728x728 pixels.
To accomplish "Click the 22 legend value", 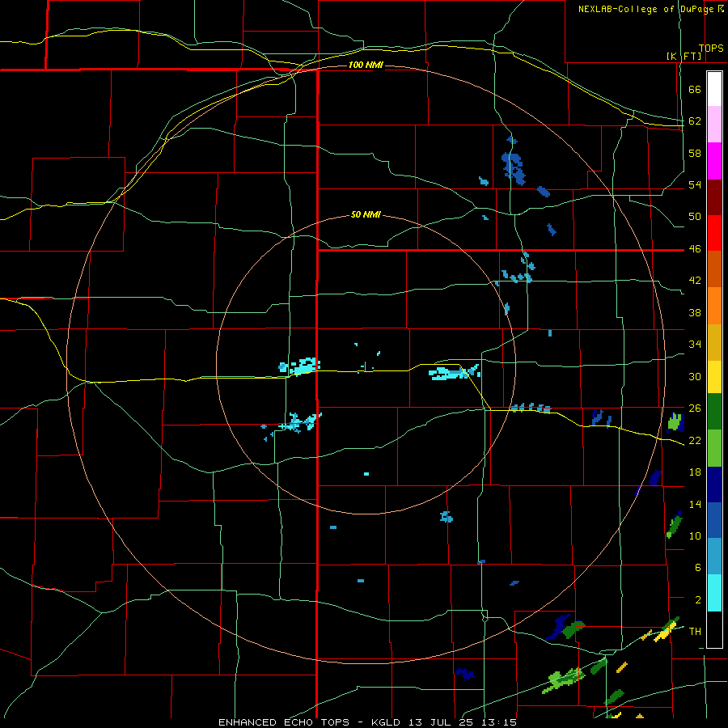I will pyautogui.click(x=695, y=440).
